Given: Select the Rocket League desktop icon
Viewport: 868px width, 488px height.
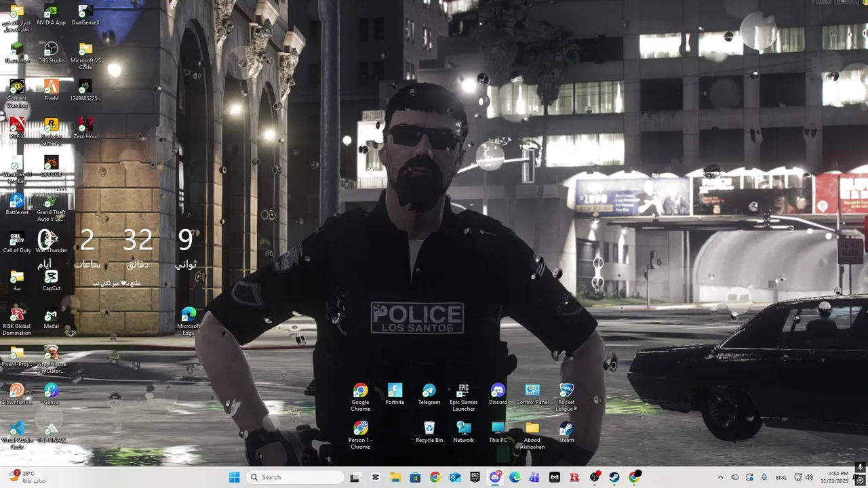Looking at the screenshot, I should 566,399.
